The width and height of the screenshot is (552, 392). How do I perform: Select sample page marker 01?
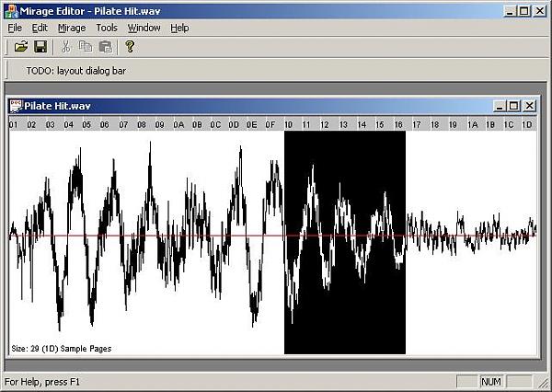click(14, 124)
